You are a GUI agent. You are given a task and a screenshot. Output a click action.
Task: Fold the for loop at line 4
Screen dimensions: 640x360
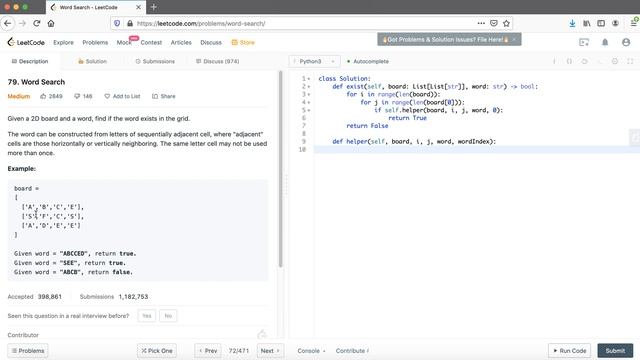click(x=309, y=102)
